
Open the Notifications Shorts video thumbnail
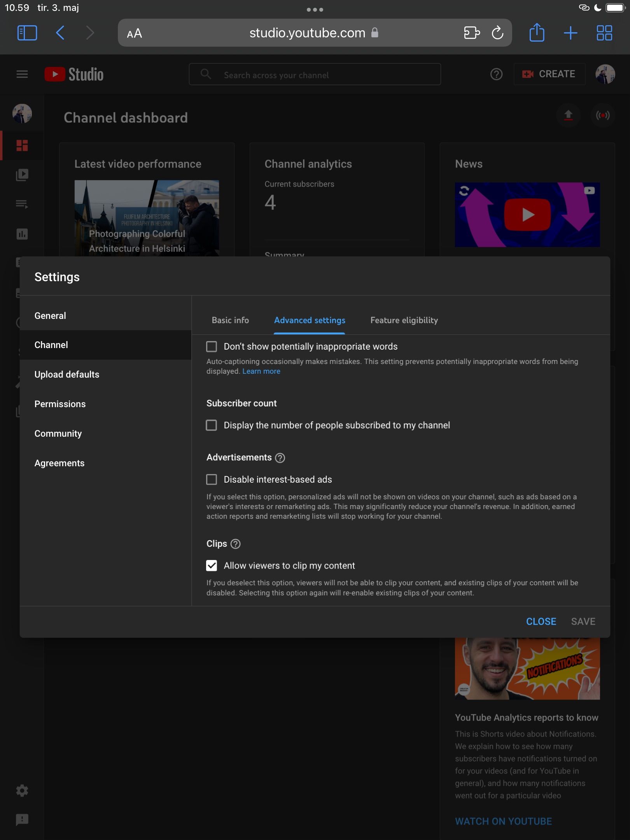coord(527,668)
